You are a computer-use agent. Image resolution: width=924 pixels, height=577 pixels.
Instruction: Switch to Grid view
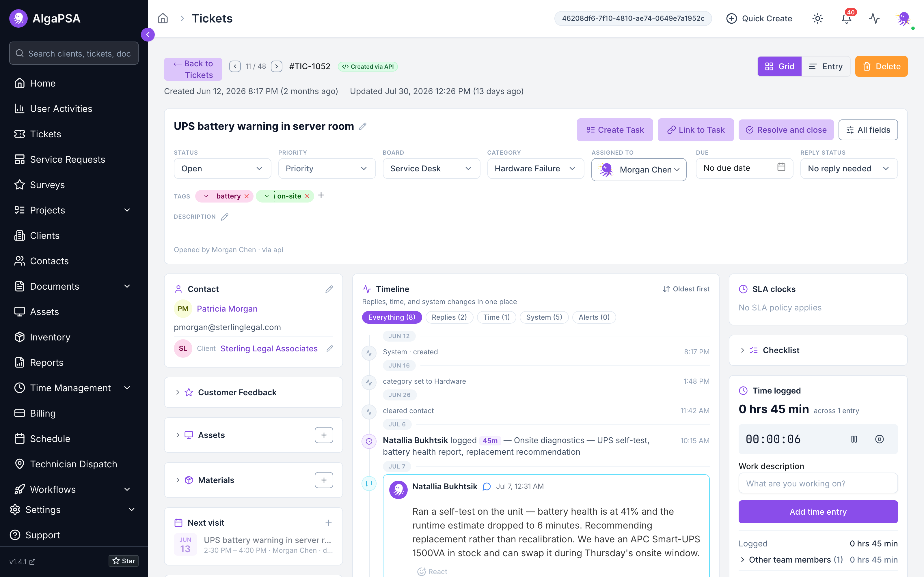779,66
